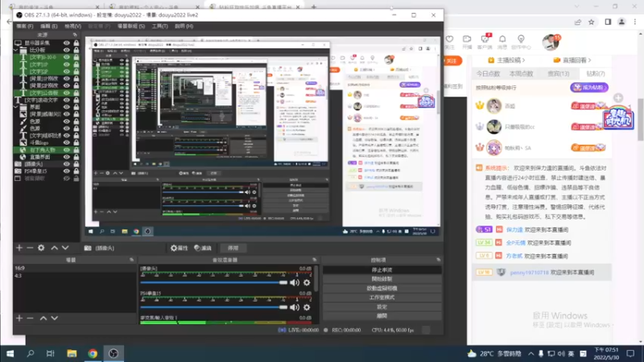Bookmark page with Chrome star icon

click(x=592, y=23)
